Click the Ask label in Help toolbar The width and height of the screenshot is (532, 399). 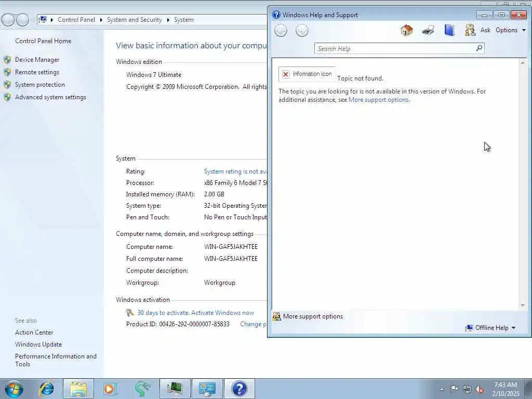485,30
